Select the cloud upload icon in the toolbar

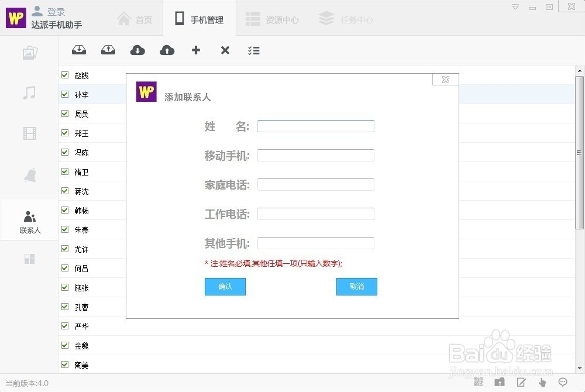point(167,50)
